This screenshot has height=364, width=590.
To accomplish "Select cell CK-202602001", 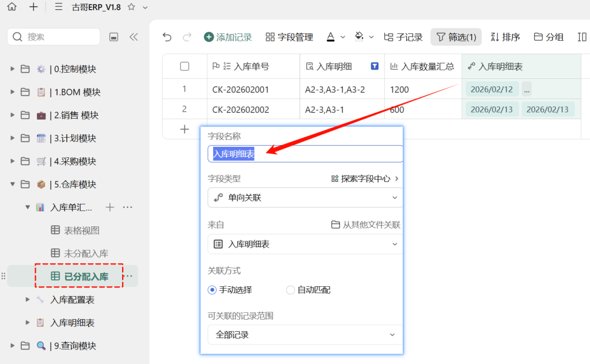I will (x=254, y=89).
